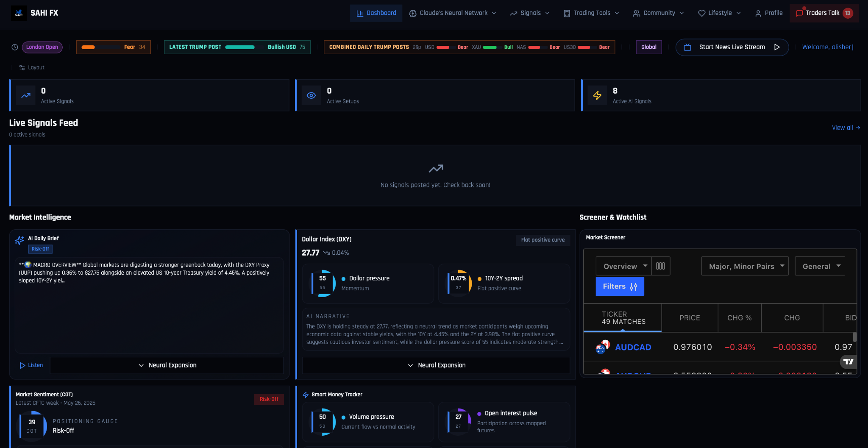Click the Welcome, alisher text
This screenshot has height=448, width=868.
[827, 47]
